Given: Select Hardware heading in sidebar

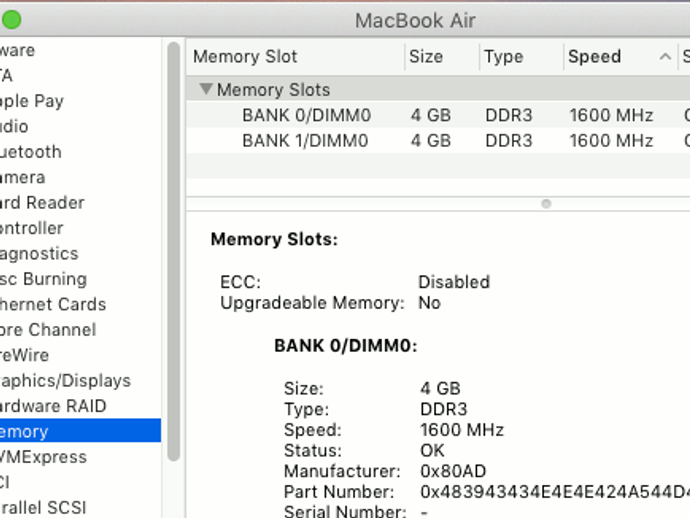Looking at the screenshot, I should (x=18, y=51).
